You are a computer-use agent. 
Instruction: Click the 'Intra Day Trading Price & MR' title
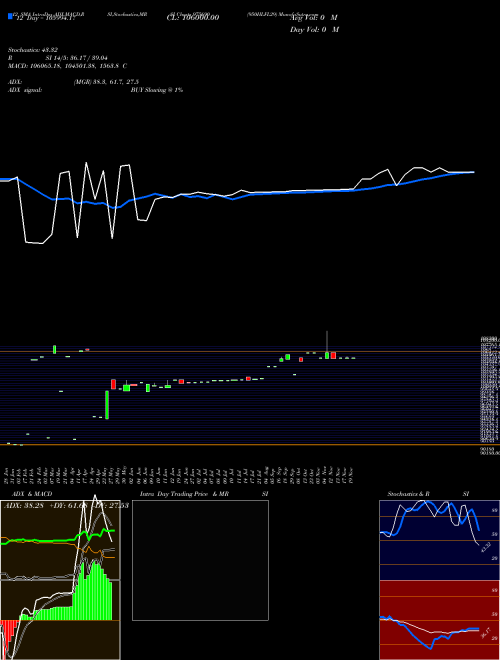pyautogui.click(x=184, y=494)
